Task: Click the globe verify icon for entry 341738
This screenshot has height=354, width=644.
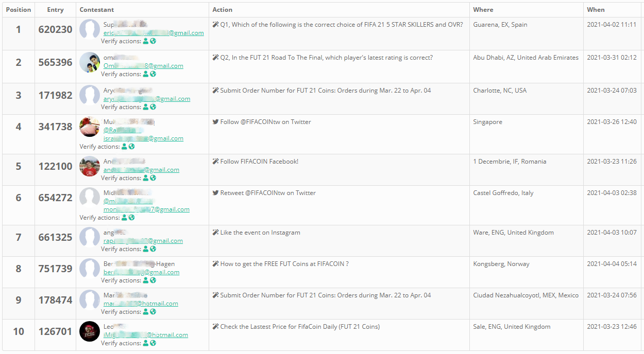Action: point(132,147)
